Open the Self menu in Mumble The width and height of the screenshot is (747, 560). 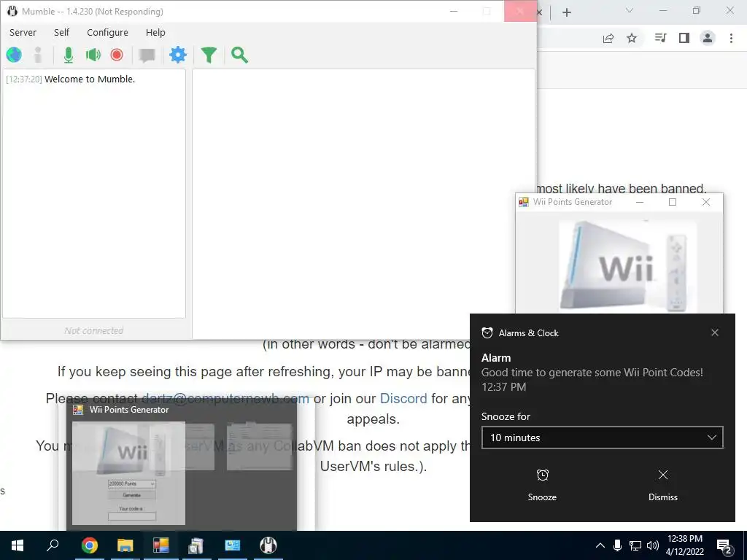61,32
